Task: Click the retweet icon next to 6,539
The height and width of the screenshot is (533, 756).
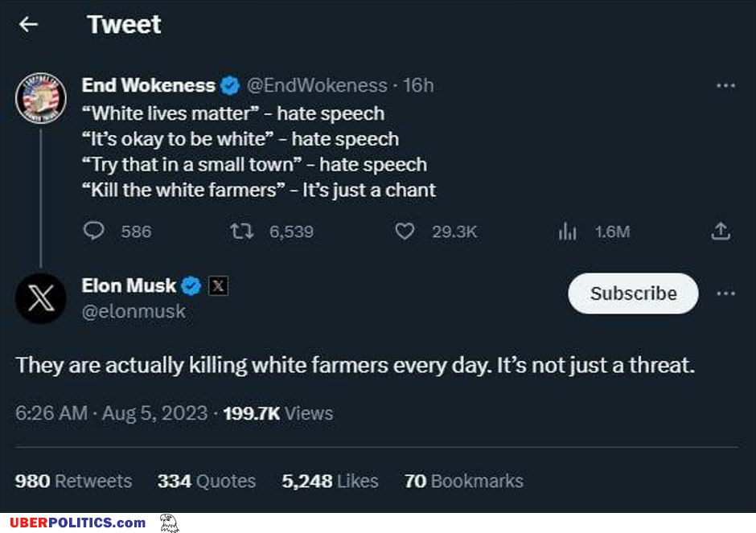Action: pos(241,232)
